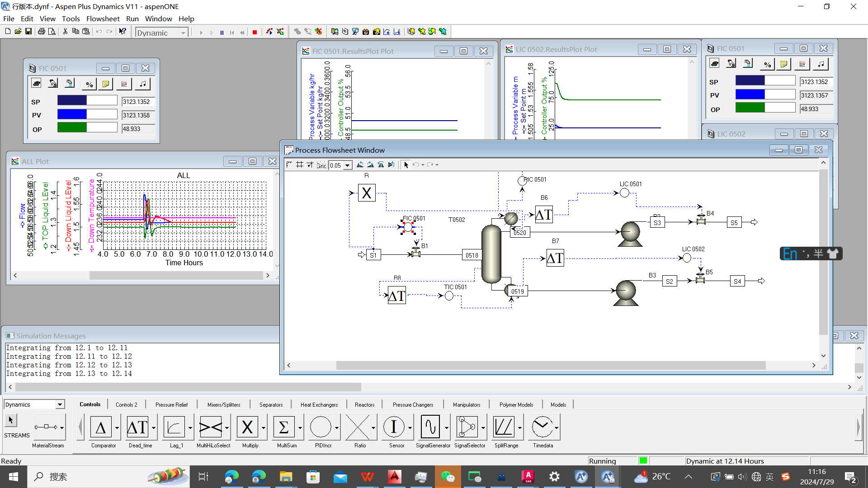The height and width of the screenshot is (488, 868).
Task: Open the Heat Exchangers palette tab
Action: (319, 405)
